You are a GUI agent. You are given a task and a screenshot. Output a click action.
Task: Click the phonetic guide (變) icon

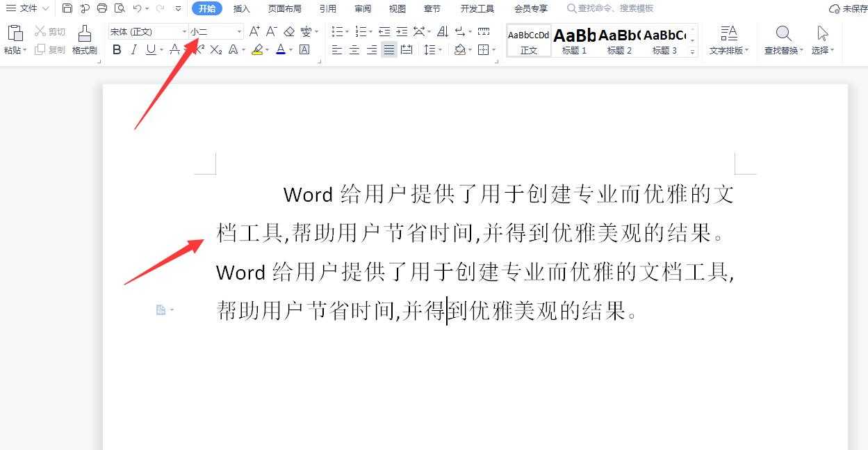click(x=306, y=31)
